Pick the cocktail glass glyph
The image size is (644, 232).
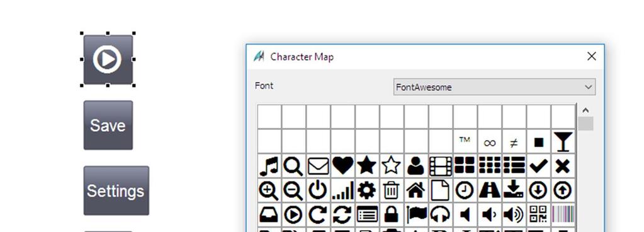pyautogui.click(x=563, y=142)
